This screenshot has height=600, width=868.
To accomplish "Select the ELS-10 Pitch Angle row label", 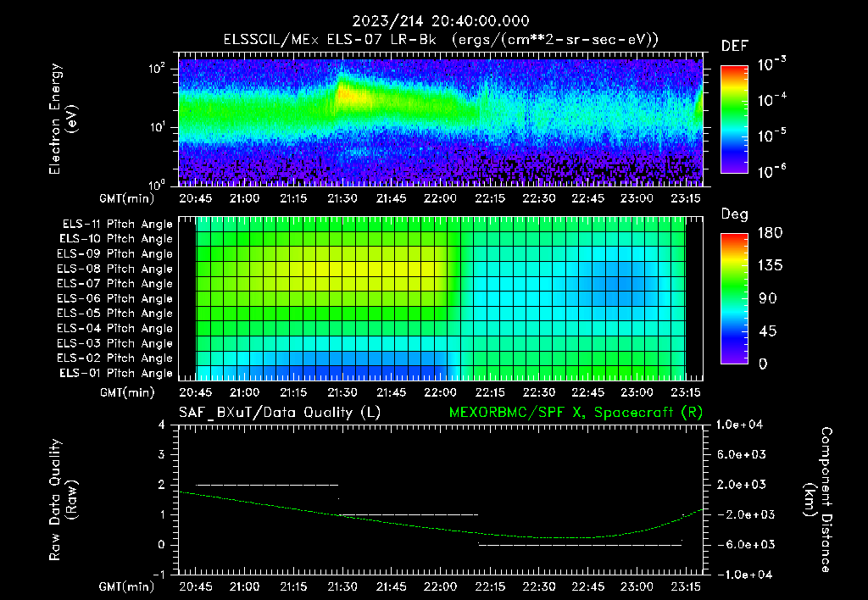I will tap(116, 239).
